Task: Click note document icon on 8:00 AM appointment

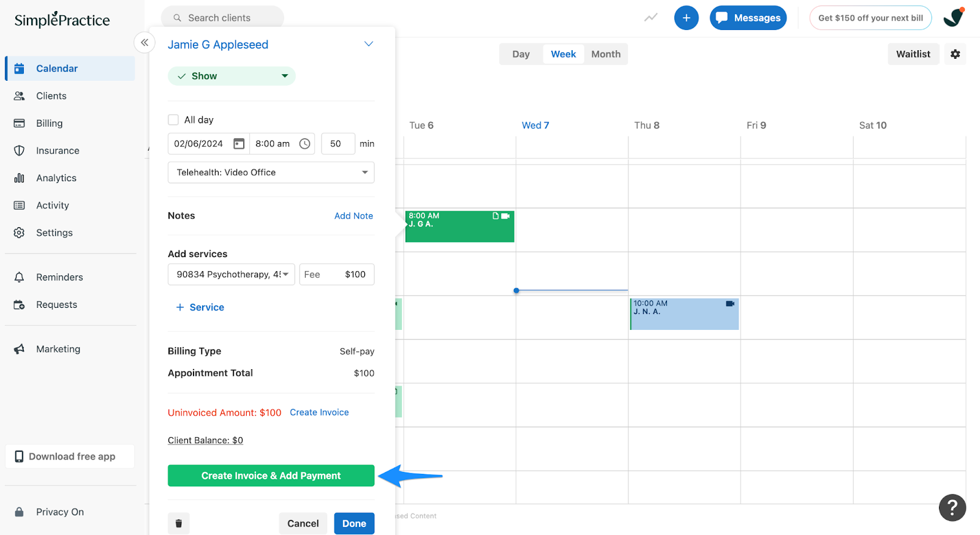Action: [496, 216]
